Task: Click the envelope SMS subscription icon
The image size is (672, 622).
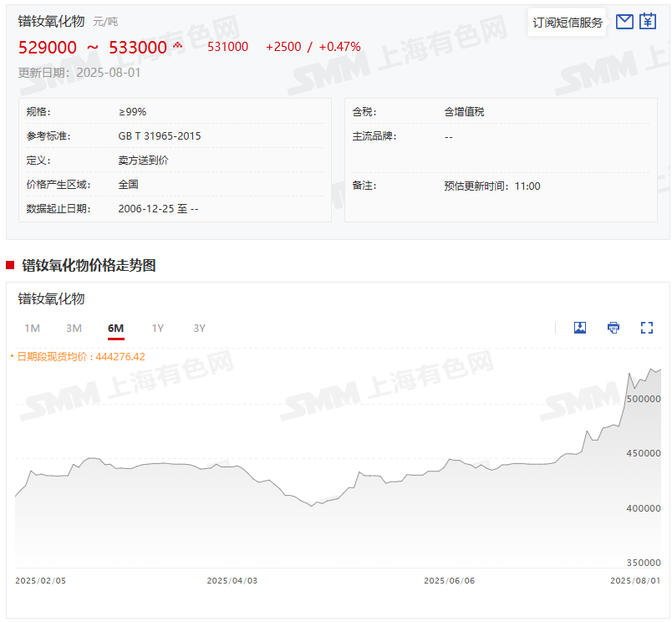Action: (624, 22)
